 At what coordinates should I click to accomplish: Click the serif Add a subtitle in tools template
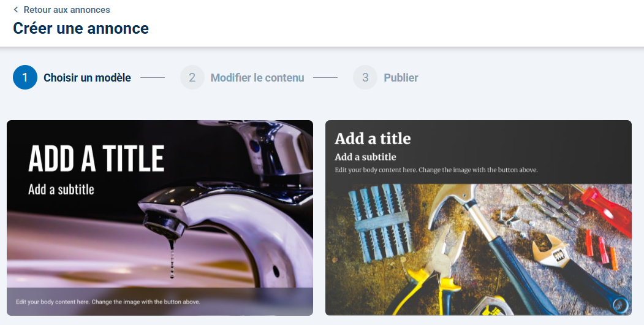[x=366, y=157]
